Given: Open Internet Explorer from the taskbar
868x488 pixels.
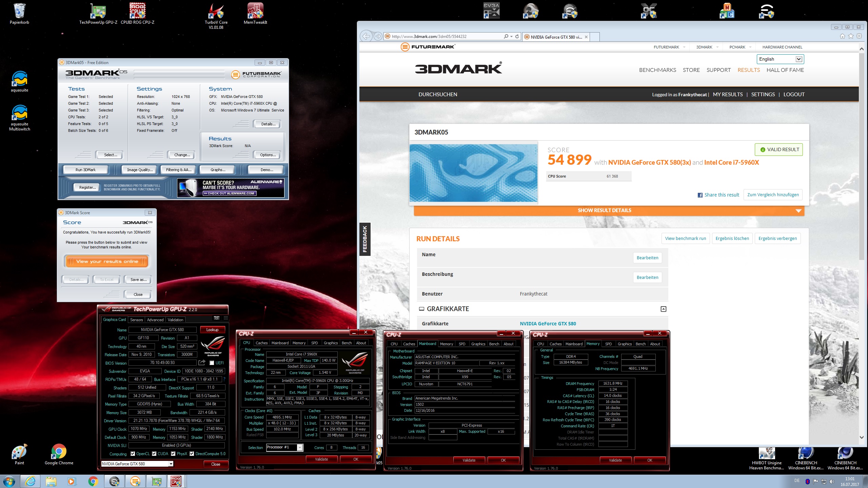Looking at the screenshot, I should (31, 481).
